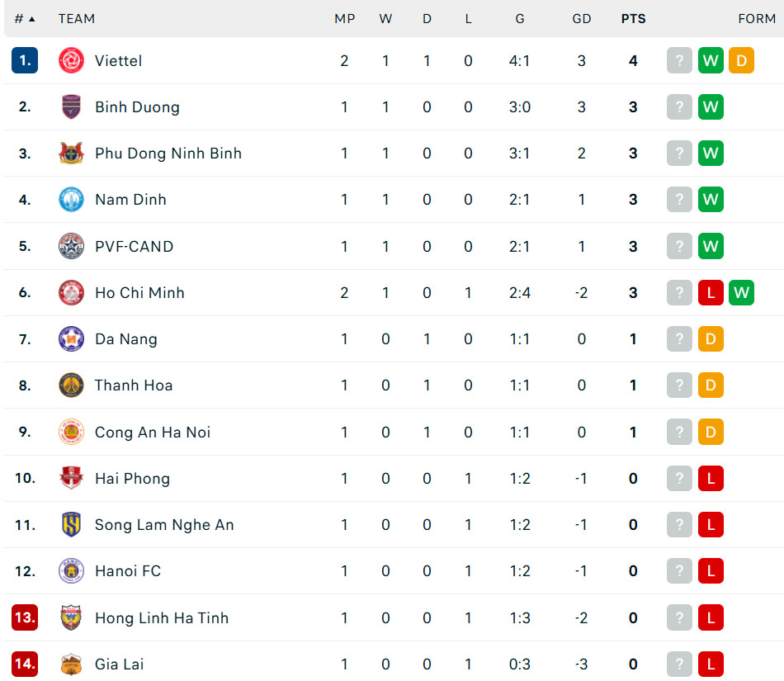
Task: Open Ho Chi Minh's loss result badge
Action: [711, 292]
